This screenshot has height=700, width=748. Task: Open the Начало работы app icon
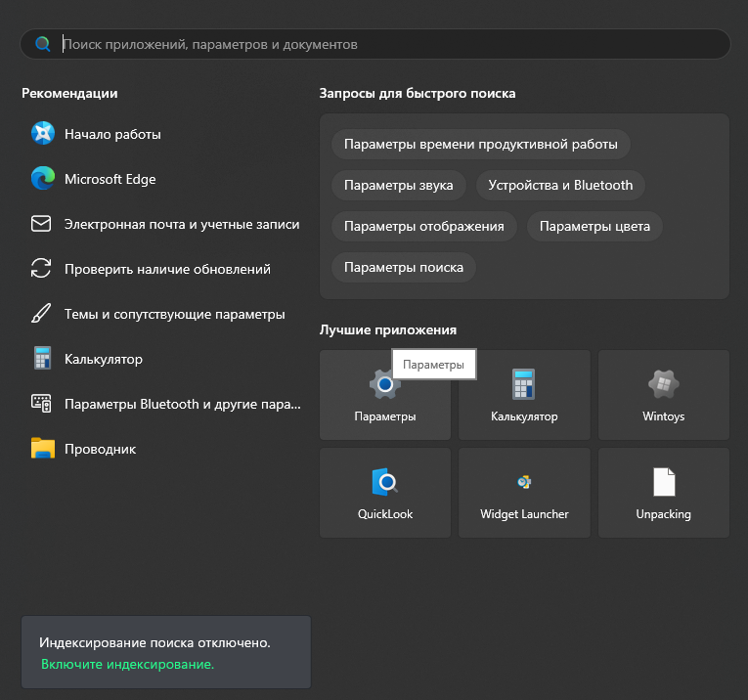coord(42,134)
